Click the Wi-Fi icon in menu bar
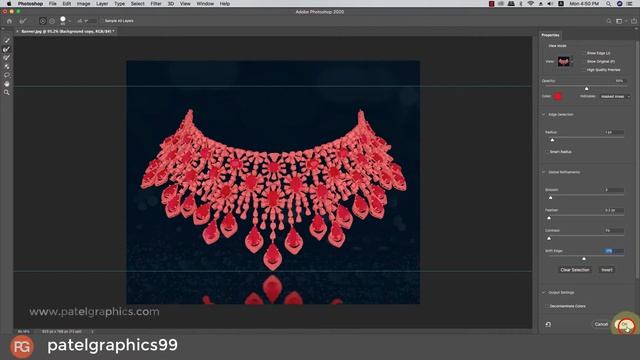The width and height of the screenshot is (640, 360). pos(531,4)
